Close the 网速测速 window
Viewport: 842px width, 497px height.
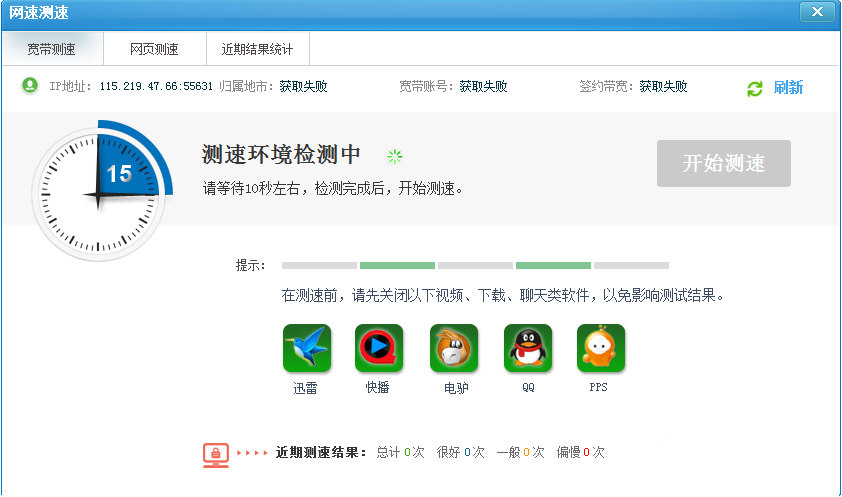817,11
